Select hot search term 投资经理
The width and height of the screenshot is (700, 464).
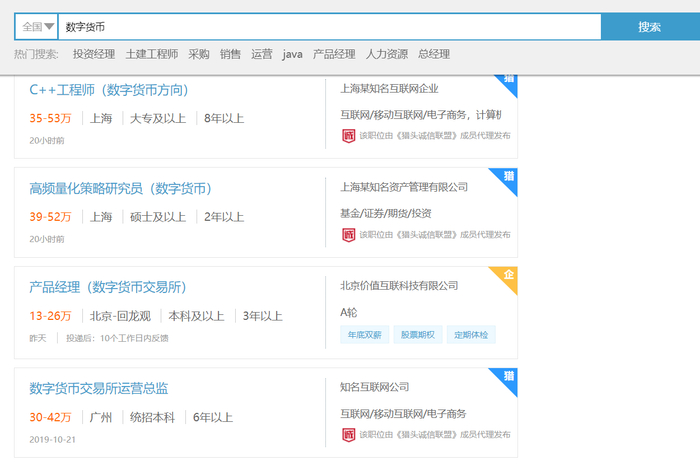pos(94,54)
